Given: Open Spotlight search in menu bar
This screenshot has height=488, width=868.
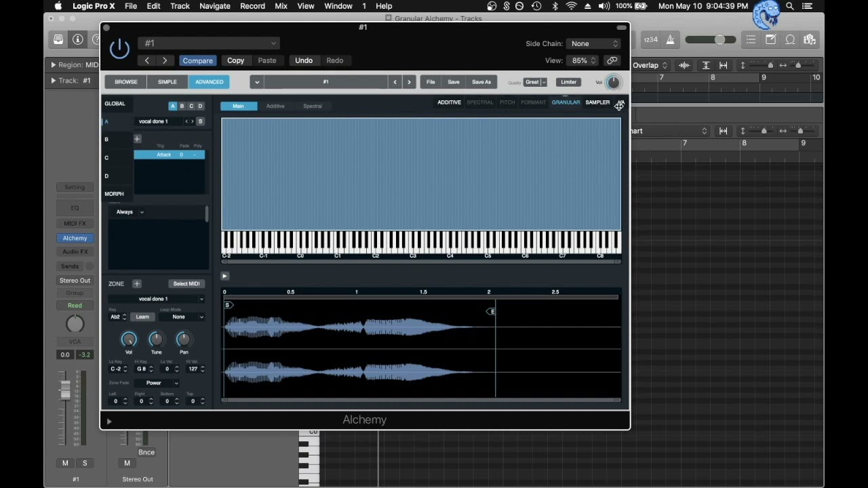Looking at the screenshot, I should coord(790,6).
